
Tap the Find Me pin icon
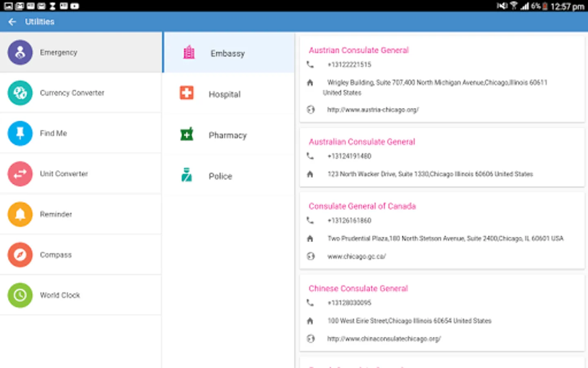point(20,133)
